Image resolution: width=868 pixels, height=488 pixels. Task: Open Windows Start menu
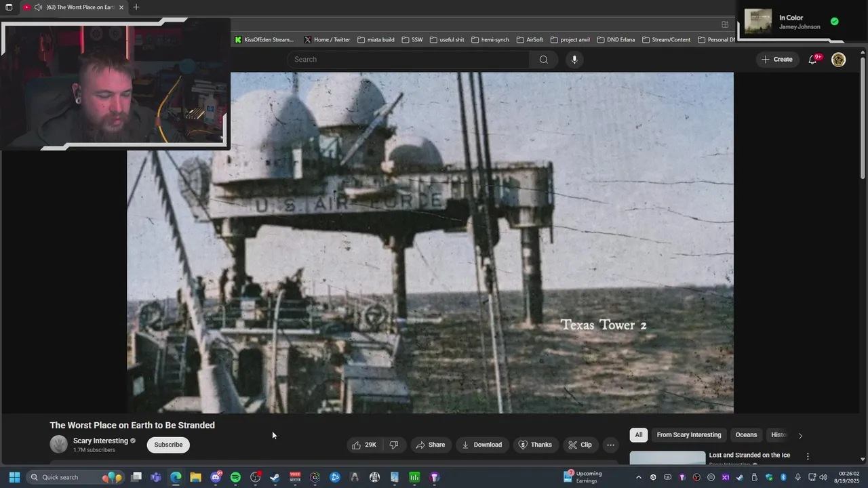tap(14, 477)
